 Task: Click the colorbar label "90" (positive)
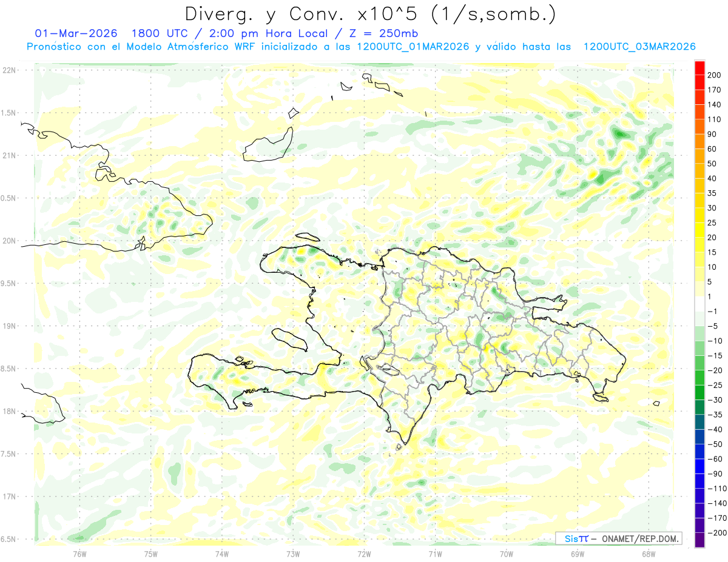coord(713,134)
